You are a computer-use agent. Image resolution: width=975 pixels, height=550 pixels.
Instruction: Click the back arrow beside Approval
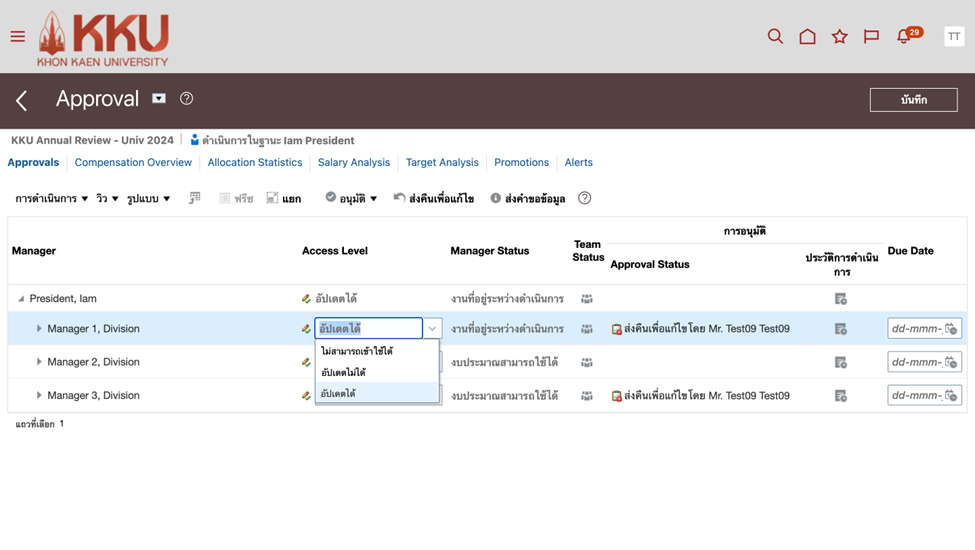pyautogui.click(x=22, y=100)
